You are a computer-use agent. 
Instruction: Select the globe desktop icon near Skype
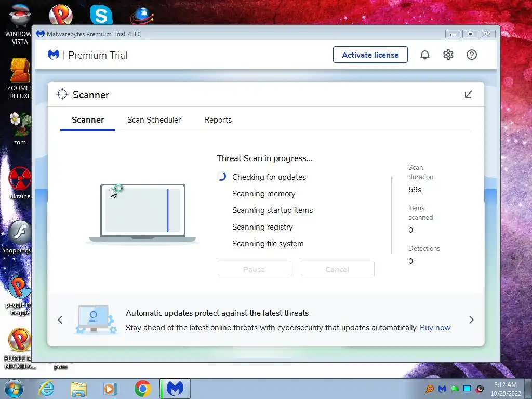click(x=142, y=15)
